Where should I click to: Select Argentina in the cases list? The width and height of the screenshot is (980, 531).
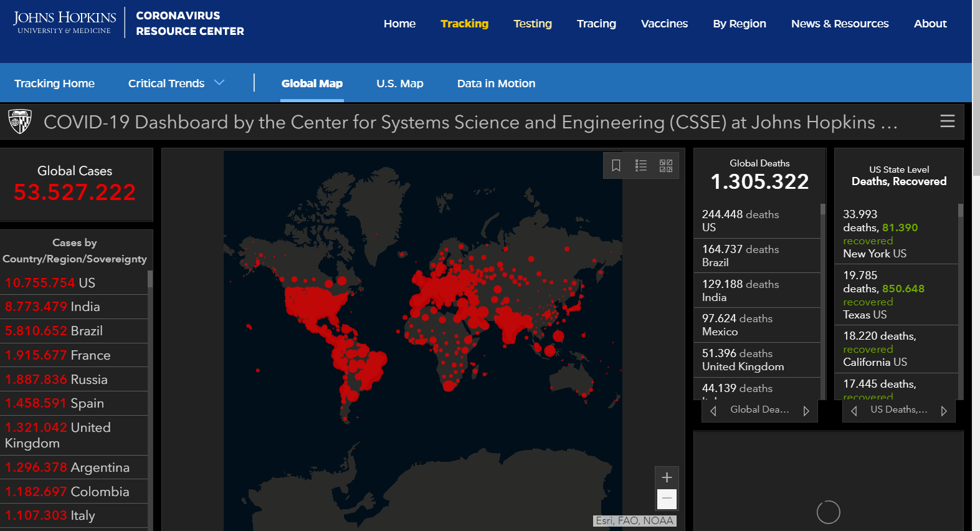[74, 467]
